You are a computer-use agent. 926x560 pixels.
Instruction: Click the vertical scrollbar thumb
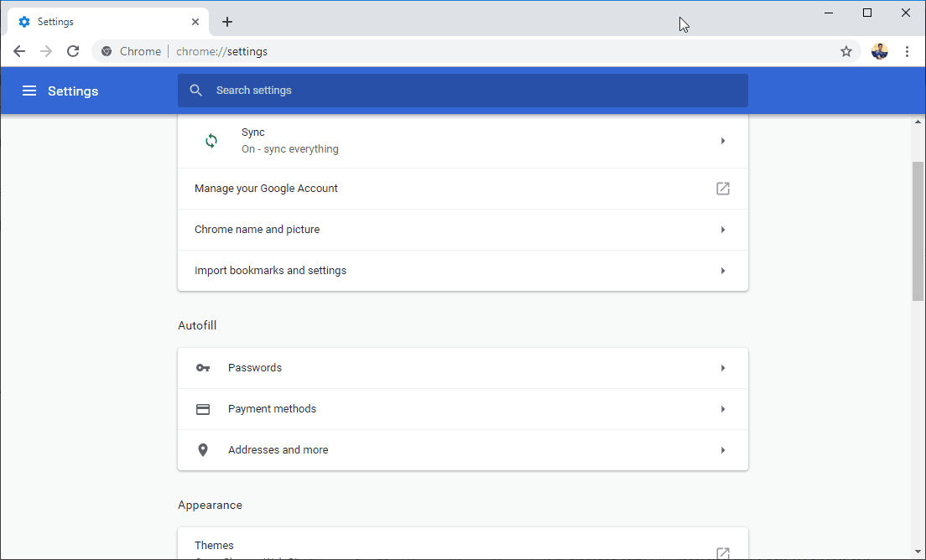[918, 232]
